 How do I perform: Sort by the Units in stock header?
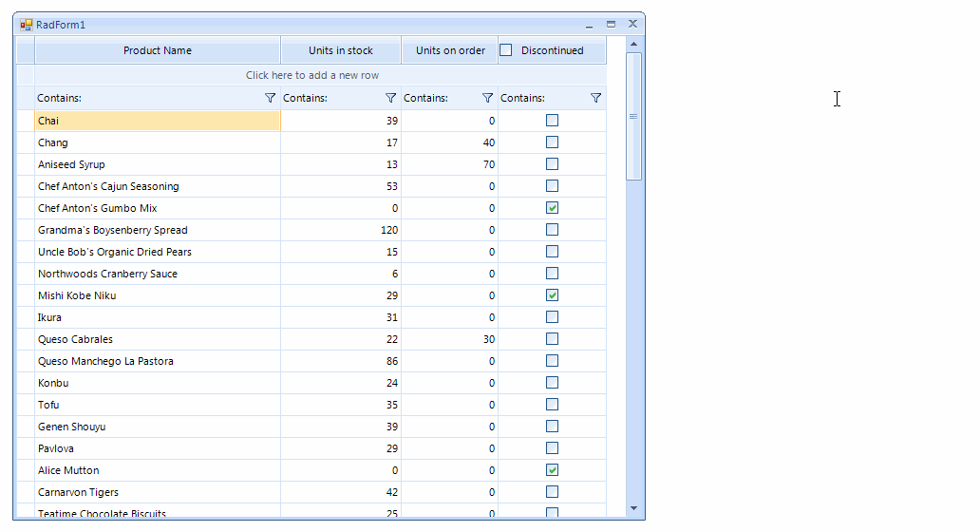pyautogui.click(x=341, y=50)
